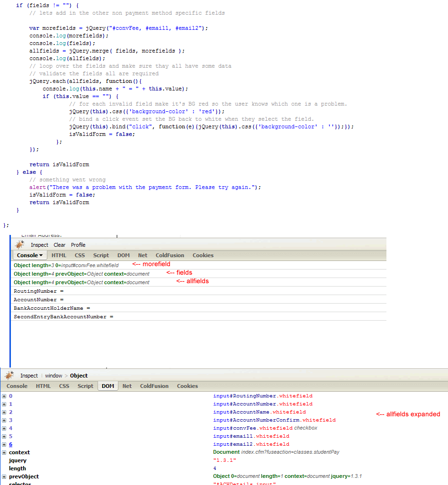
Task: Click Inspect next to the window breadcrumb
Action: pyautogui.click(x=29, y=376)
